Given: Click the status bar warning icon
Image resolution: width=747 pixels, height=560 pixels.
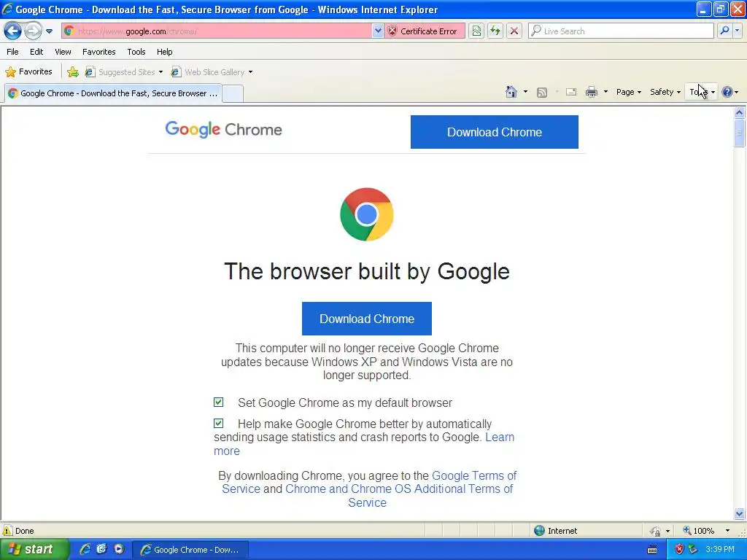Looking at the screenshot, I should (7, 531).
